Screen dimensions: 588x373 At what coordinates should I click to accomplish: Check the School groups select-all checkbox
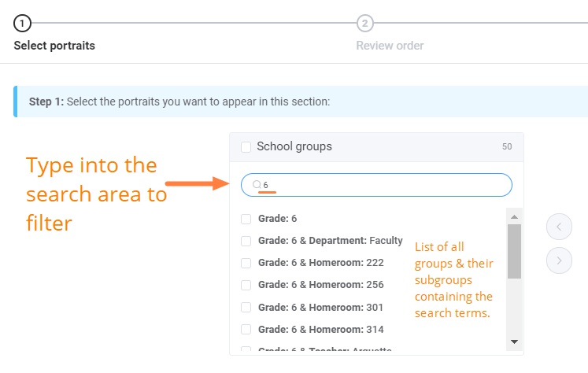(246, 146)
